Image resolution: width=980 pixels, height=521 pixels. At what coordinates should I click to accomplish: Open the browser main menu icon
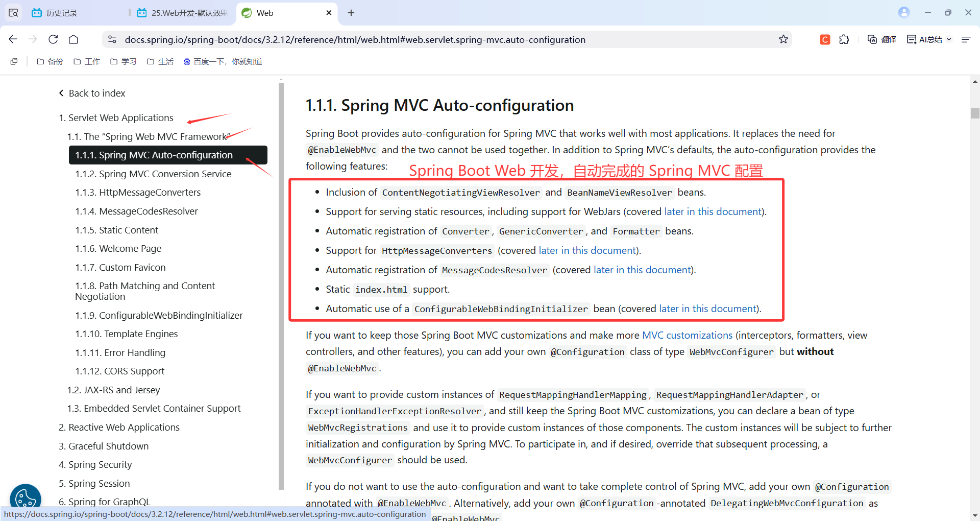pyautogui.click(x=966, y=39)
